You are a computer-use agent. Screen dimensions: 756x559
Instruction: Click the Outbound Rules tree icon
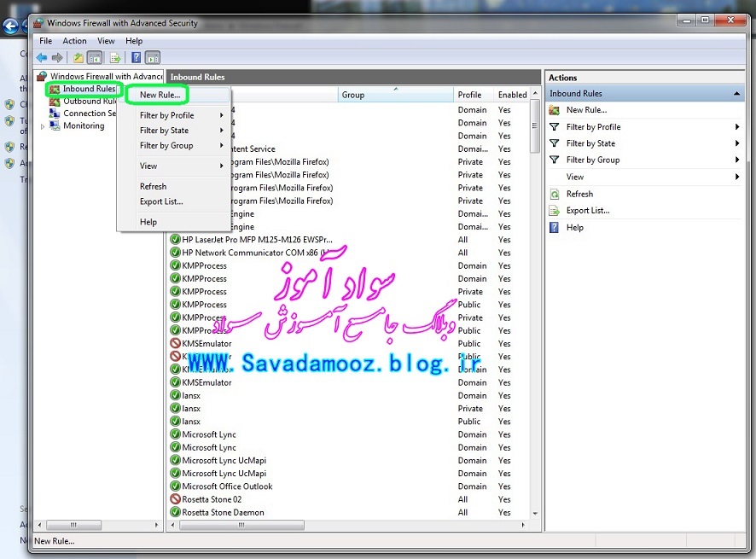pyautogui.click(x=55, y=102)
